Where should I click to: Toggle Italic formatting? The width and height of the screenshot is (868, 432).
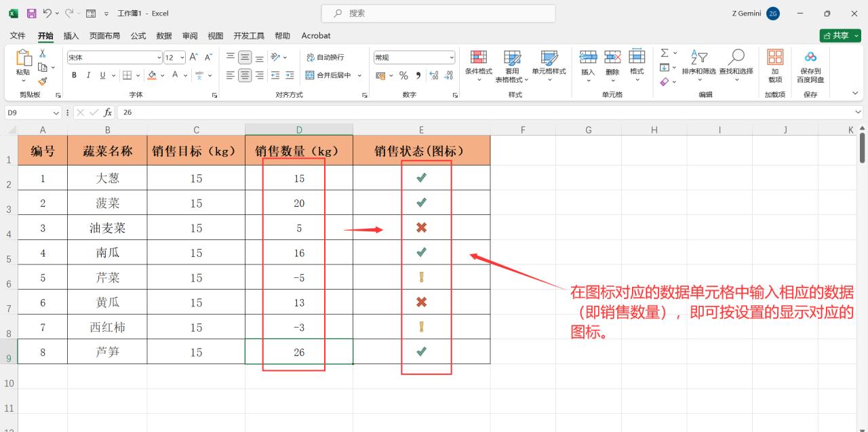click(x=88, y=75)
